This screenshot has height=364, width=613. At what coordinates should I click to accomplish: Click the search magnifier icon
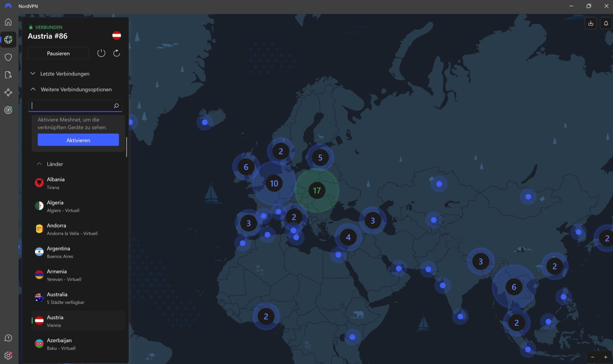(116, 106)
